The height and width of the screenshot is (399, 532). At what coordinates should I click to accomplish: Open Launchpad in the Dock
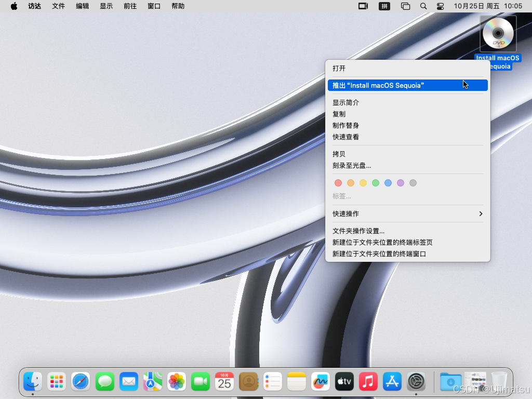tap(57, 381)
